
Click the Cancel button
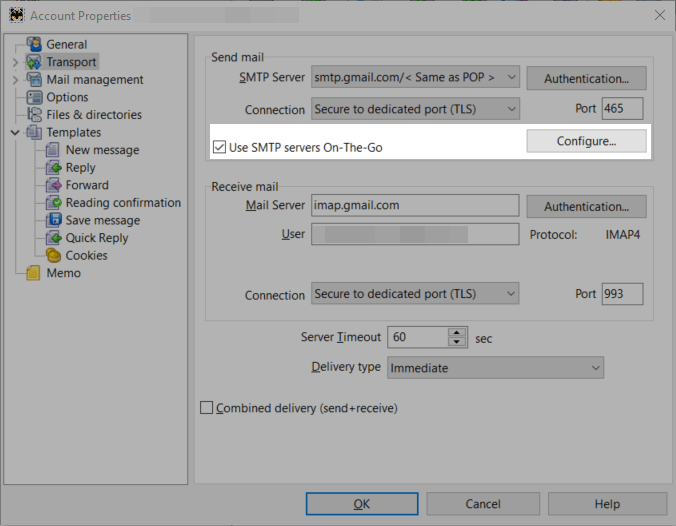(x=483, y=504)
